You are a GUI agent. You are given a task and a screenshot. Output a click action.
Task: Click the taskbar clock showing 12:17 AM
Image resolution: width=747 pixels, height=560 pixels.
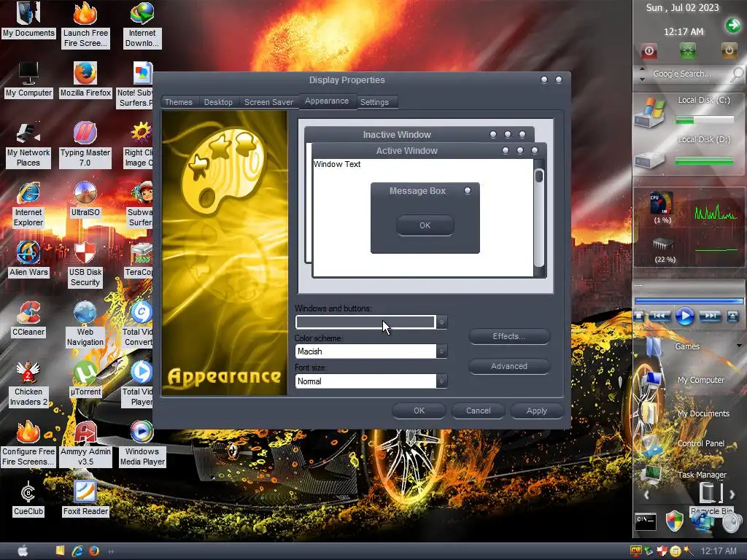point(718,551)
